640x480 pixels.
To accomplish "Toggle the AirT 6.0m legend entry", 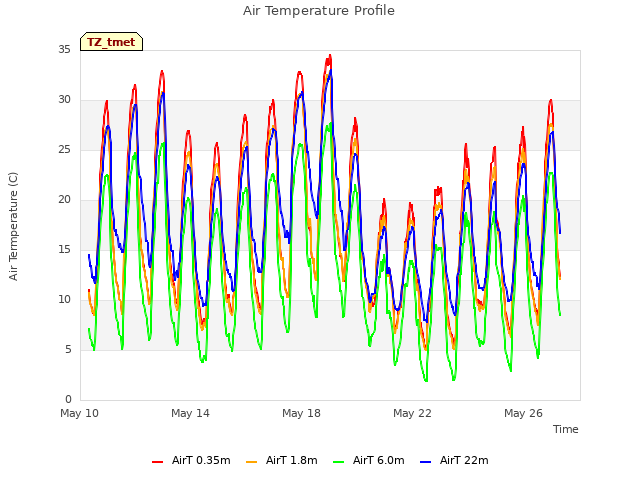I will 369,460.
